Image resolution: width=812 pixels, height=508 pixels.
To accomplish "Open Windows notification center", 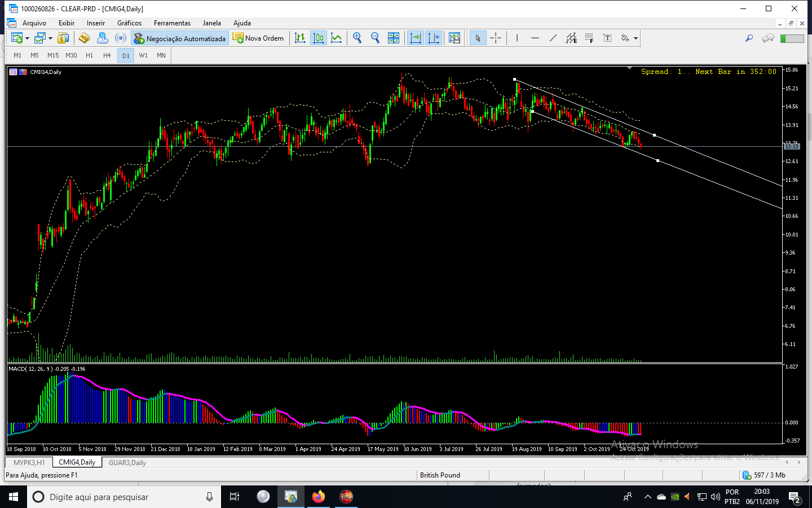I will (795, 497).
